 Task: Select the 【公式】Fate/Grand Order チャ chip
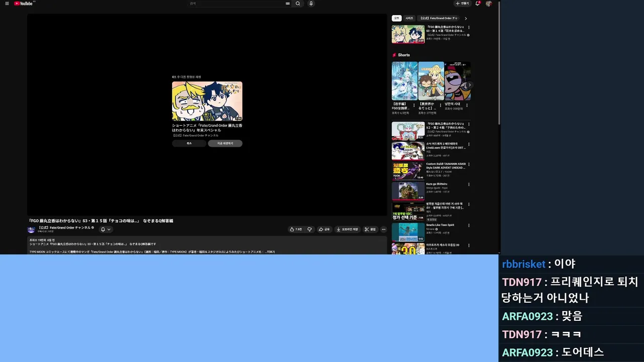click(x=439, y=18)
